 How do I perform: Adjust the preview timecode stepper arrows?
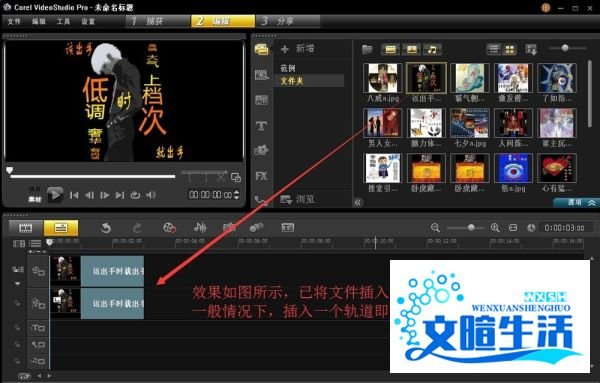pyautogui.click(x=237, y=195)
